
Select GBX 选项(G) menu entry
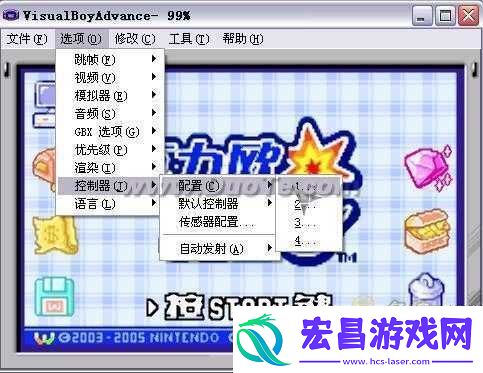(x=110, y=132)
